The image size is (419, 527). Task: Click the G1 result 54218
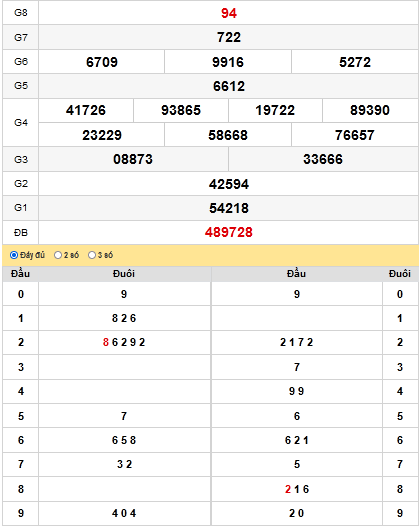[229, 208]
